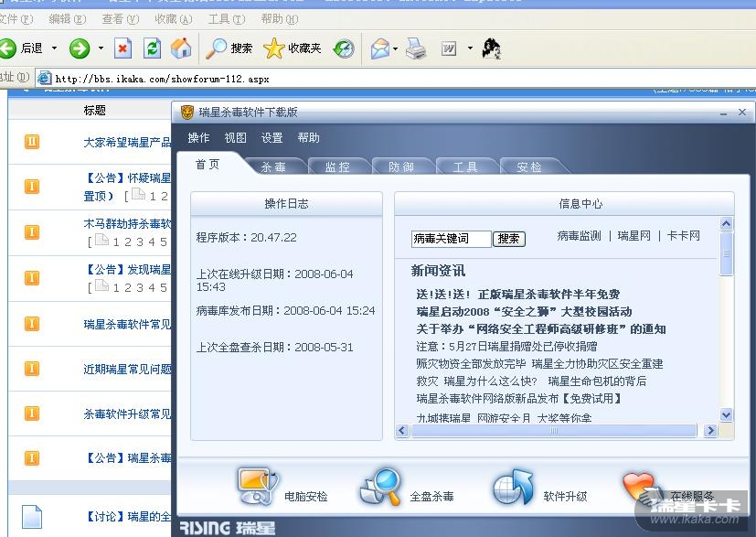Image resolution: width=756 pixels, height=537 pixels.
Task: Click news panel scroll up arrow
Action: pos(726,223)
